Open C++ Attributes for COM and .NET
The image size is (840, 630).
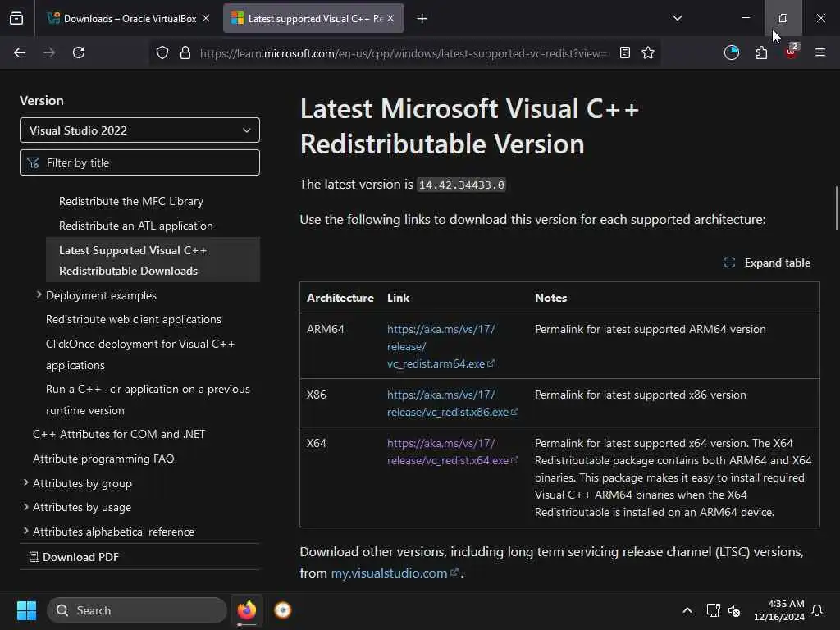click(x=119, y=435)
